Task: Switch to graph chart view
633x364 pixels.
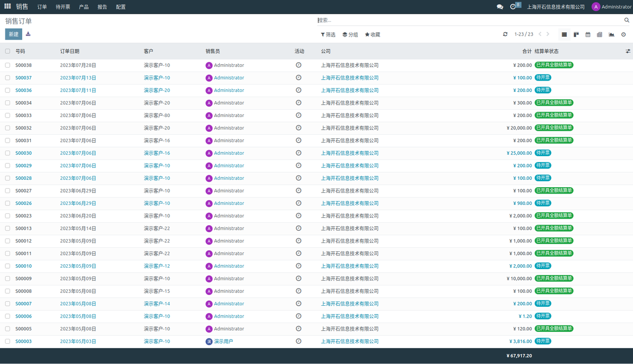Action: pos(611,35)
